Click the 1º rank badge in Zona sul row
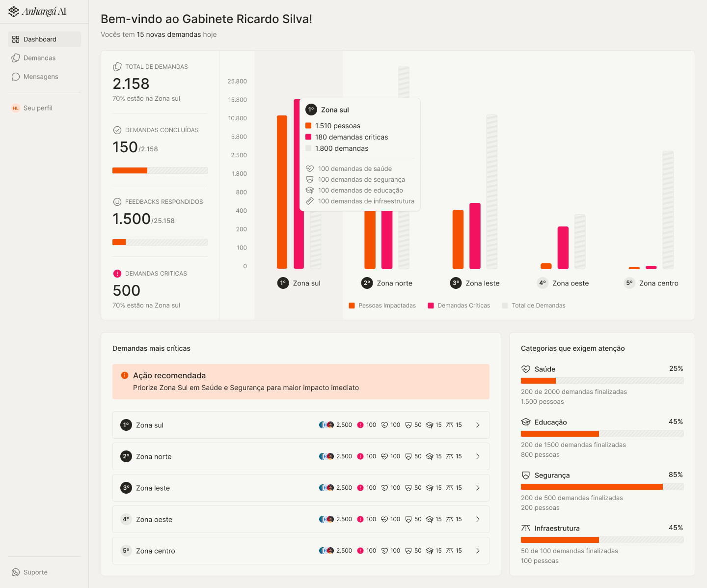707x588 pixels. [126, 425]
